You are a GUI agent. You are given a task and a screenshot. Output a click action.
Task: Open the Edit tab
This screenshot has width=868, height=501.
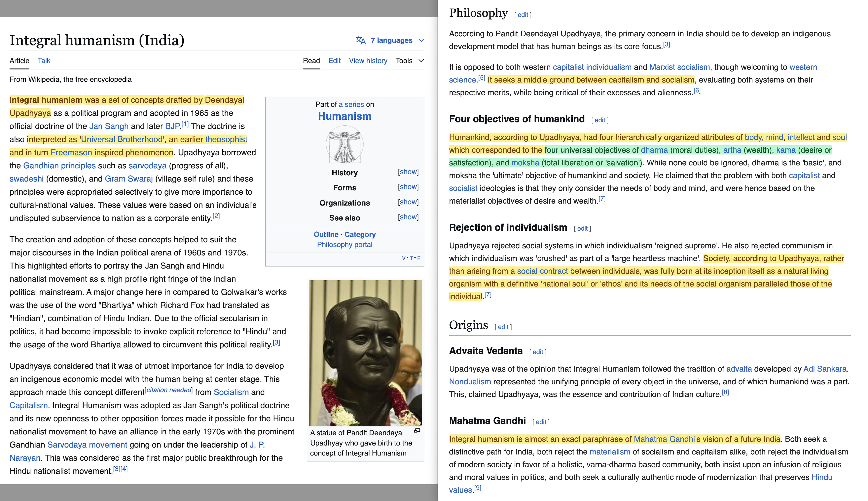[334, 61]
